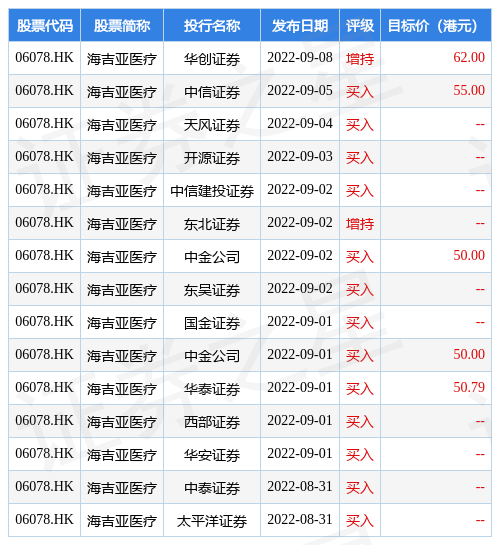Click target price 62.00
Viewport: 492px width, 545px height.
pos(469,57)
